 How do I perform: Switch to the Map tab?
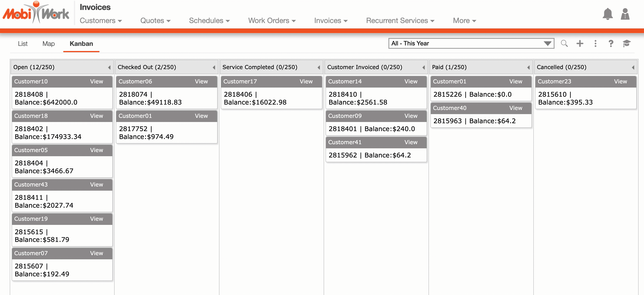[49, 44]
